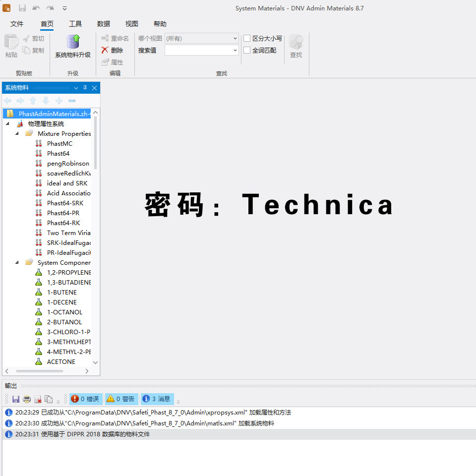Open the 视图 ribbon tab
This screenshot has width=476, height=476.
coord(132,24)
